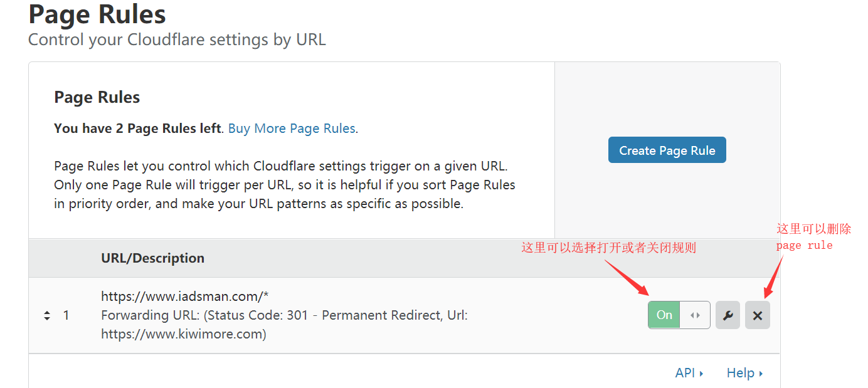Screen dimensions: 868x388
Task: Click the URL/Description column header
Action: (x=152, y=258)
